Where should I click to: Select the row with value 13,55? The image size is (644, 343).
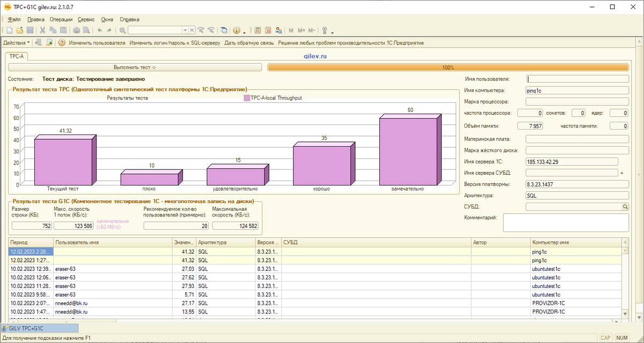315,311
